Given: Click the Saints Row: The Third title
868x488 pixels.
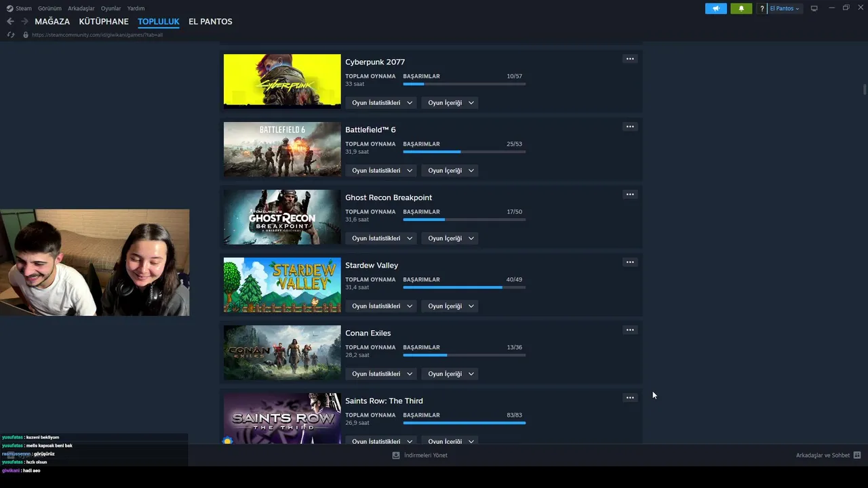Looking at the screenshot, I should coord(384,401).
